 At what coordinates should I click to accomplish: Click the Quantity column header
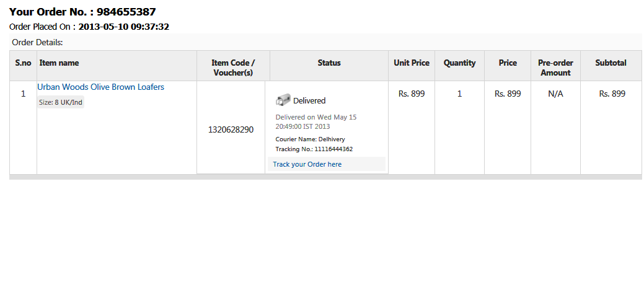coord(459,63)
